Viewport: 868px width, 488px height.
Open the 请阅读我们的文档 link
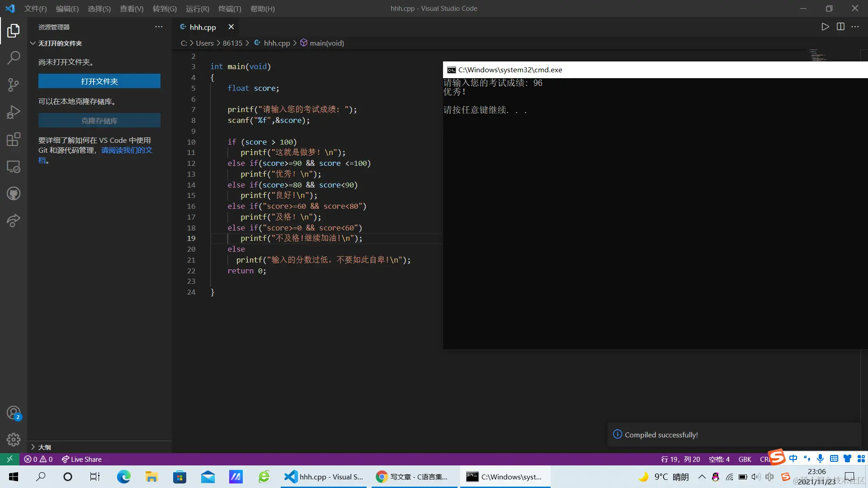pos(127,150)
